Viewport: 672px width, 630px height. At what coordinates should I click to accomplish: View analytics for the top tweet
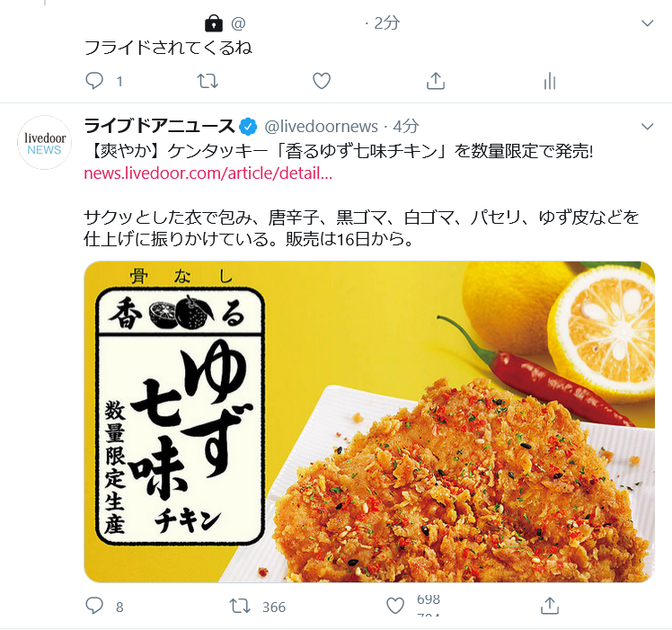pos(550,81)
